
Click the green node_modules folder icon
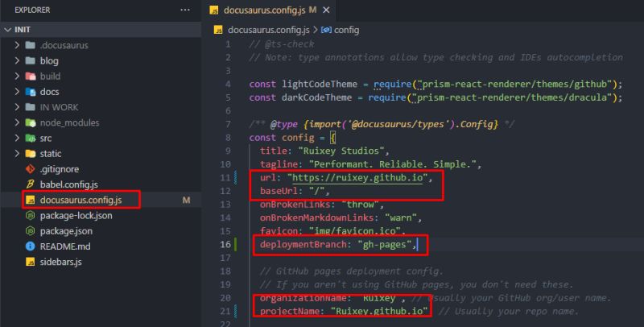(31, 122)
